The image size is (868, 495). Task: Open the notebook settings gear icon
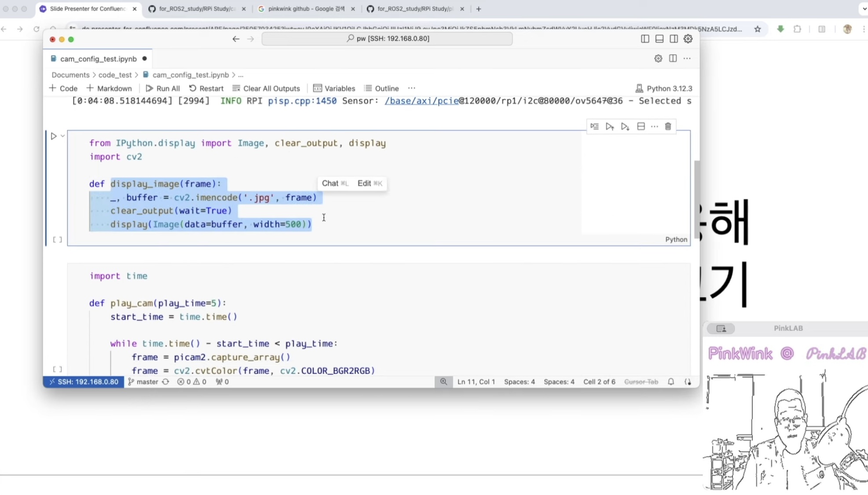[658, 59]
